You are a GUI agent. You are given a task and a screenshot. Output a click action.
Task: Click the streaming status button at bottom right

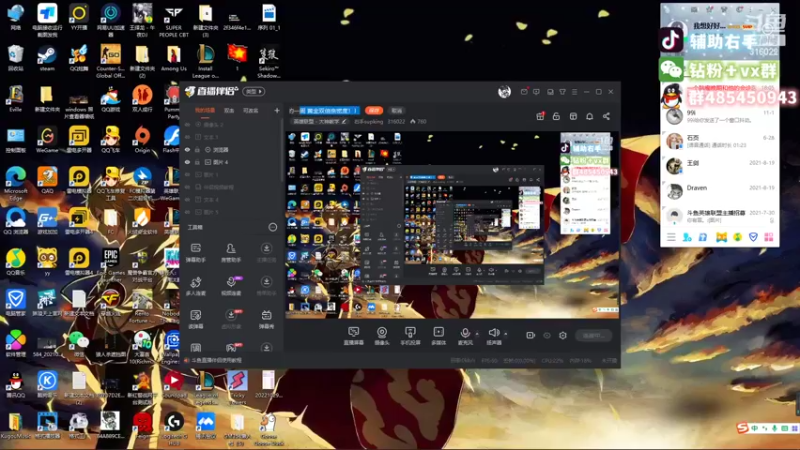pyautogui.click(x=593, y=335)
